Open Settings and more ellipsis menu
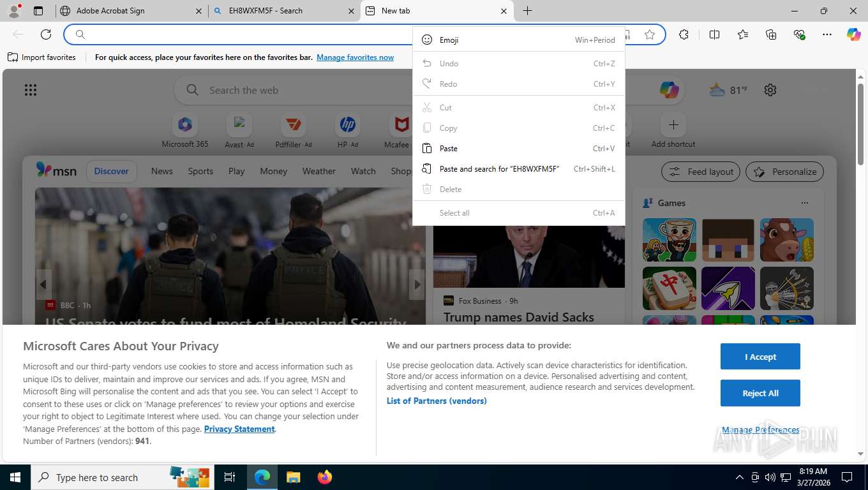Image resolution: width=868 pixels, height=490 pixels. coord(827,34)
